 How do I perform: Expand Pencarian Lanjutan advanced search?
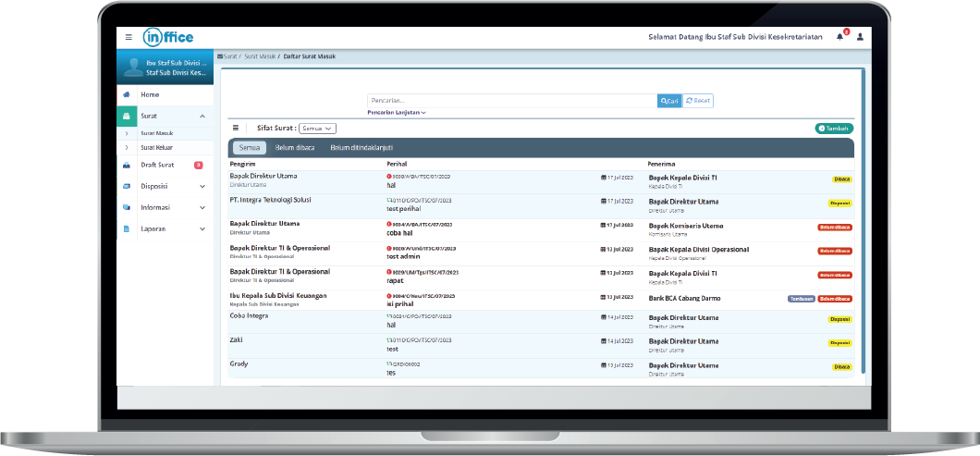[397, 113]
